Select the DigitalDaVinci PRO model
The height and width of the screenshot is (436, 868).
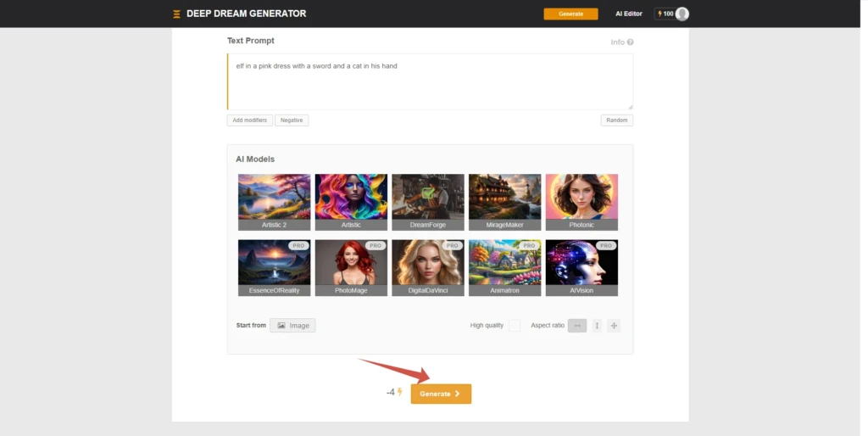tap(428, 267)
